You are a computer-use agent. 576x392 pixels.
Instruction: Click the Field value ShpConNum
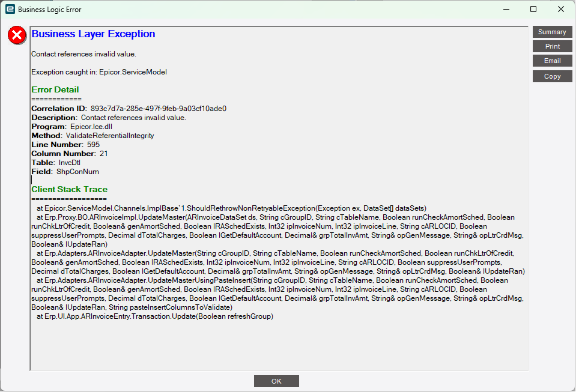pyautogui.click(x=77, y=172)
